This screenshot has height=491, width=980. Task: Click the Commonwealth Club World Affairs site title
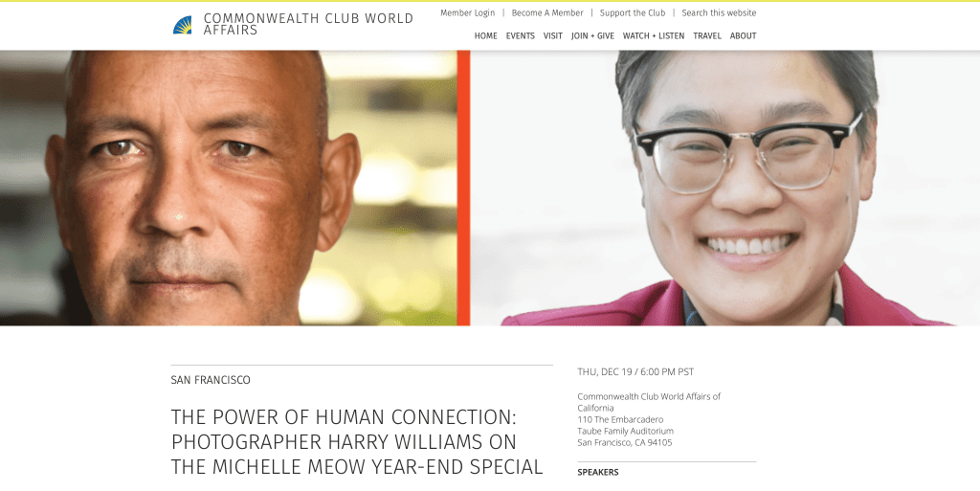308,24
